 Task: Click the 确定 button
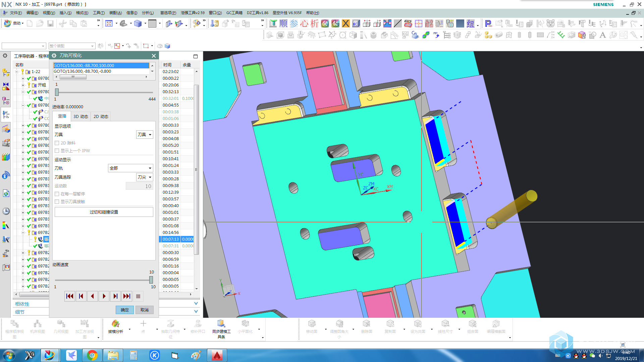[x=125, y=310]
